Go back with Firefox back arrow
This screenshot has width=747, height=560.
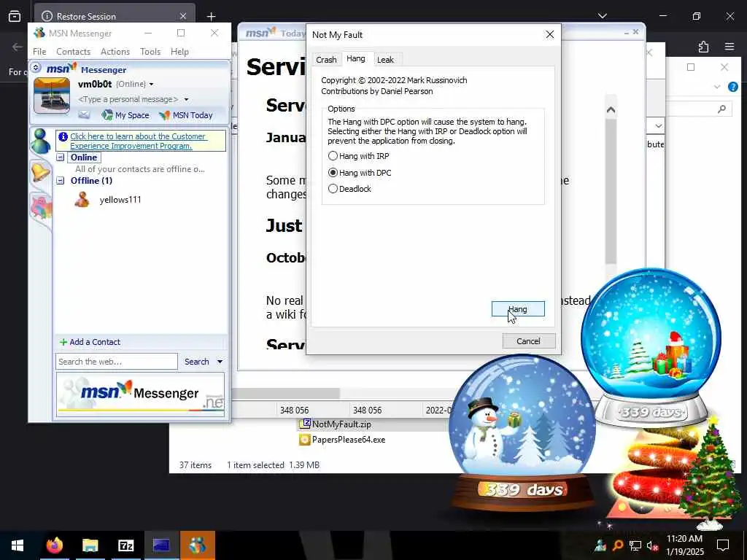pyautogui.click(x=18, y=47)
